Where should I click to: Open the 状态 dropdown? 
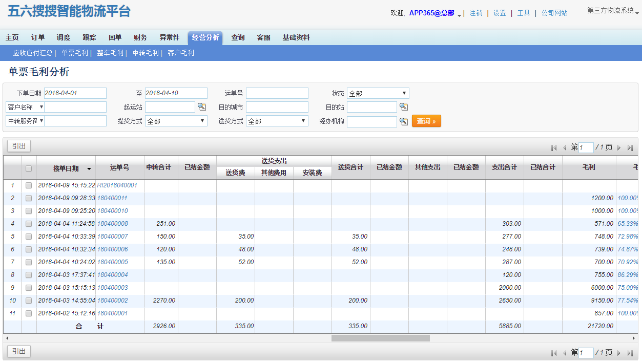pos(378,93)
